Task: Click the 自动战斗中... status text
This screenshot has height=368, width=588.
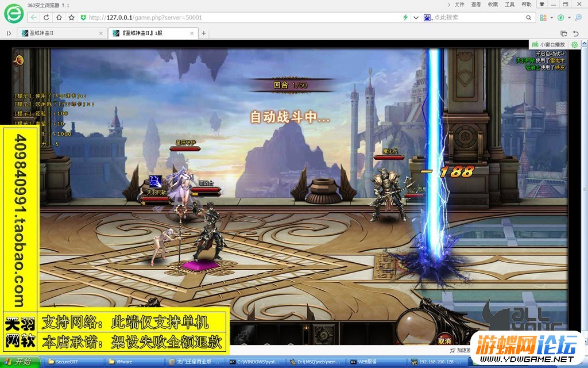Action: coord(290,117)
